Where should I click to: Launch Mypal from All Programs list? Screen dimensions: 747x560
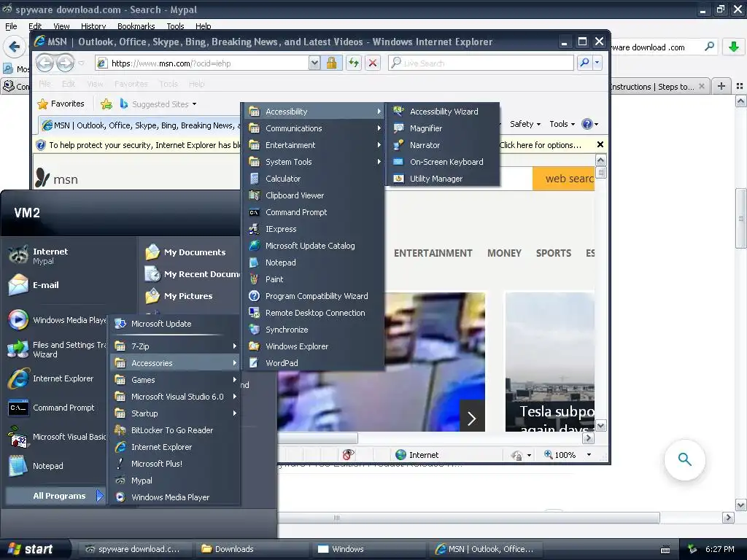coord(175,481)
